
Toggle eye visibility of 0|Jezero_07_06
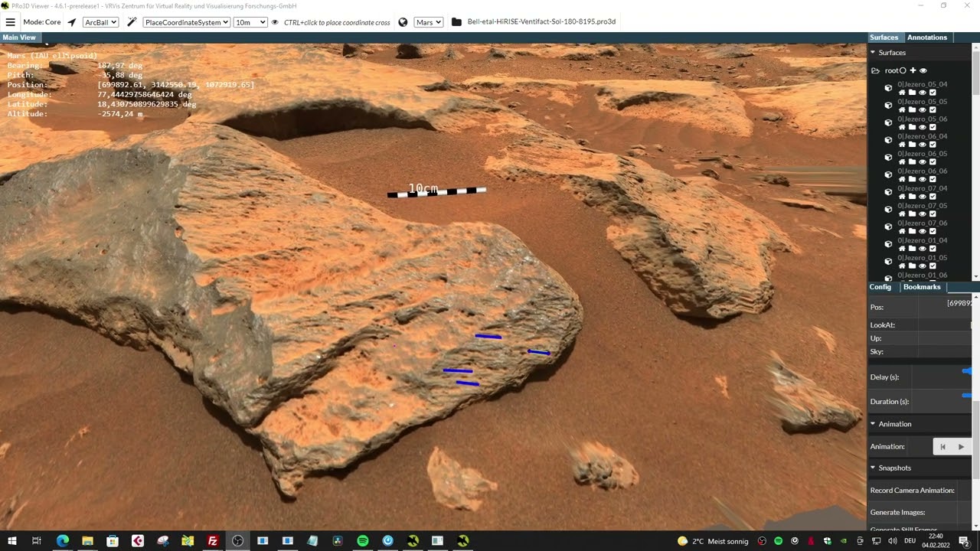[x=922, y=231]
